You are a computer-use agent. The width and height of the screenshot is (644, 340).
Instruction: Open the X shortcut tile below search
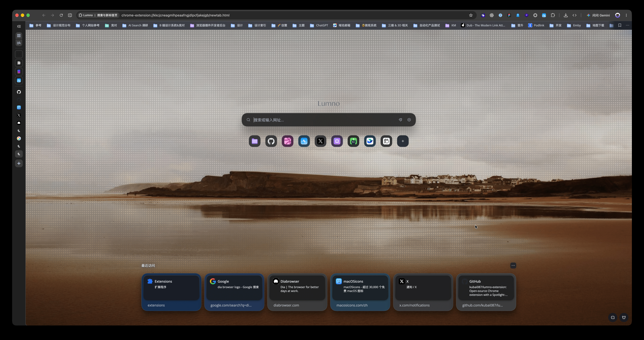coord(320,141)
